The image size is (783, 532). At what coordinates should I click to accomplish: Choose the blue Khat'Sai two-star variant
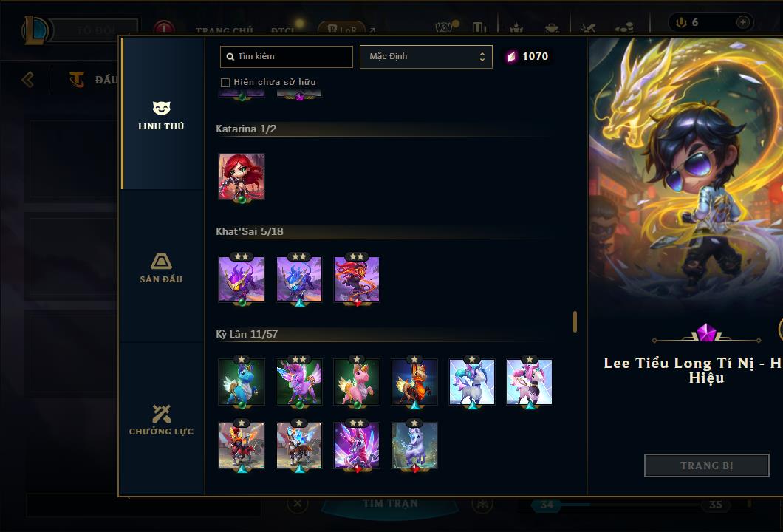click(x=299, y=279)
